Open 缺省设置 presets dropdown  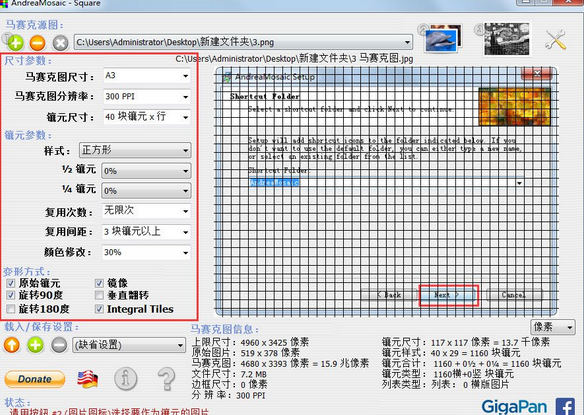point(129,345)
